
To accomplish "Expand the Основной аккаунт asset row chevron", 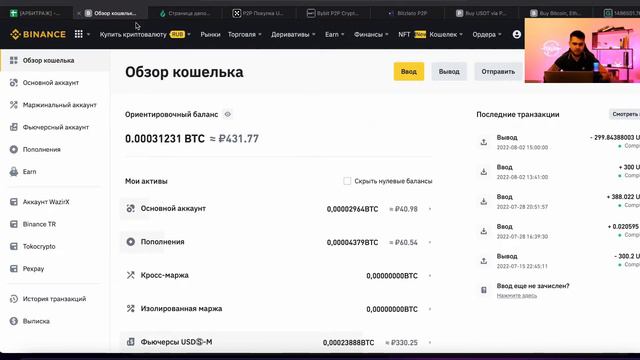I will click(430, 209).
